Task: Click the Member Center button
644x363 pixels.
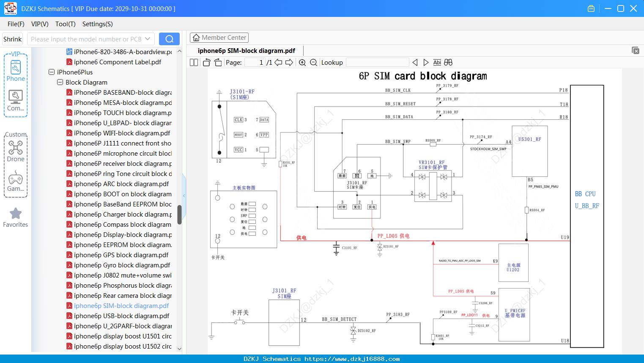Action: (x=219, y=38)
